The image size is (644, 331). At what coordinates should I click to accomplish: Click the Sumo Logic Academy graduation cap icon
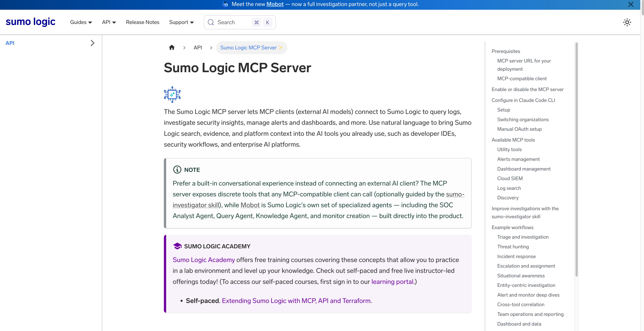click(177, 246)
